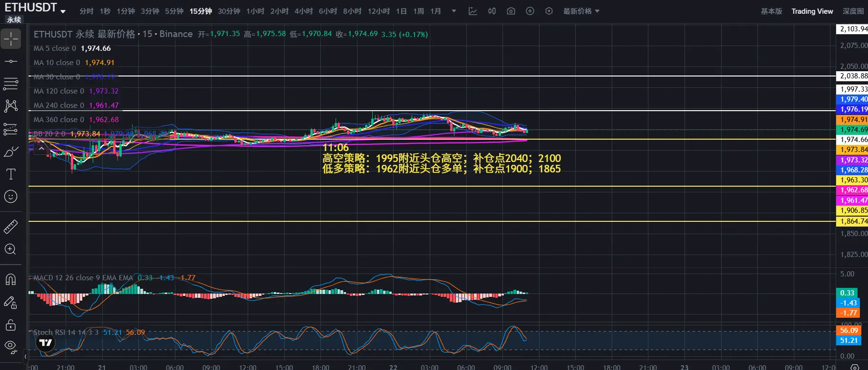Image resolution: width=868 pixels, height=370 pixels.
Task: Select the 4小时 interval
Action: coord(304,11)
